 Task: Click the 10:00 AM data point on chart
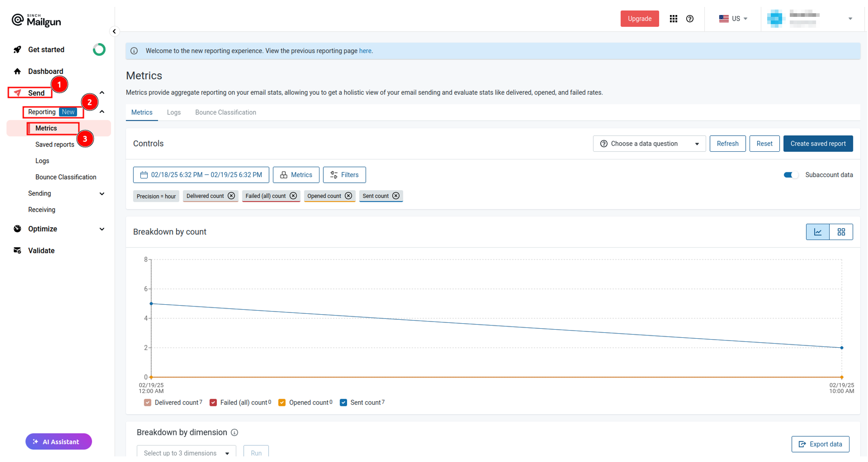842,347
